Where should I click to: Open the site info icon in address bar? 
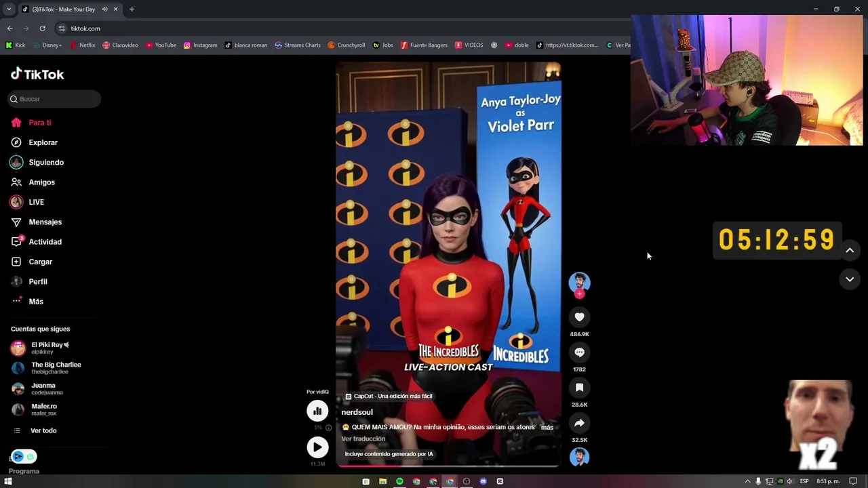(62, 28)
